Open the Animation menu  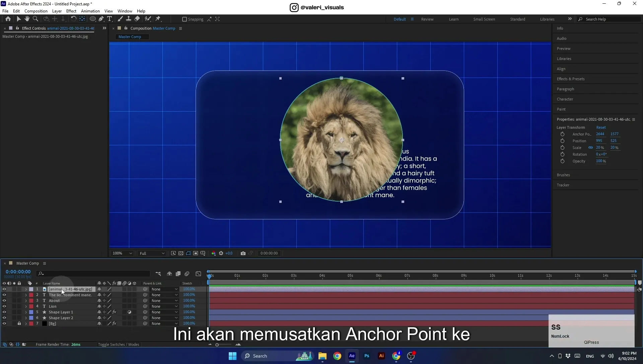click(90, 11)
